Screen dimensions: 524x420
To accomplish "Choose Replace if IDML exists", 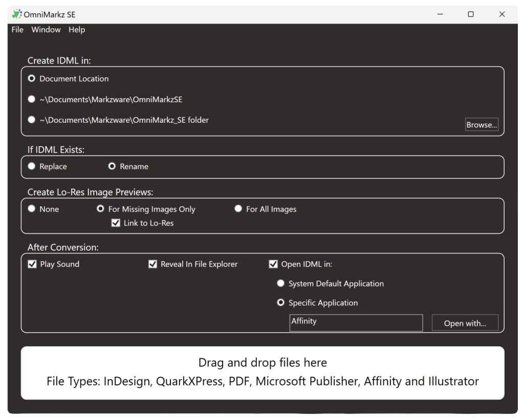I will (32, 166).
